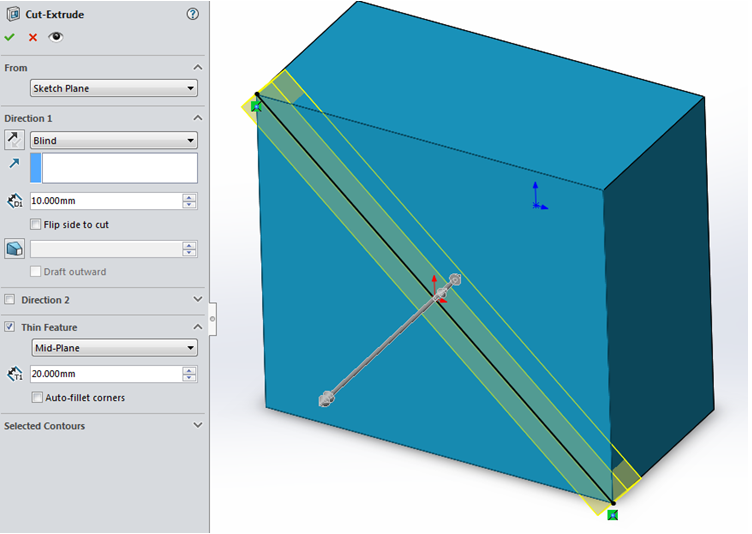The image size is (752, 534).
Task: Collapse the From section
Action: pyautogui.click(x=198, y=67)
